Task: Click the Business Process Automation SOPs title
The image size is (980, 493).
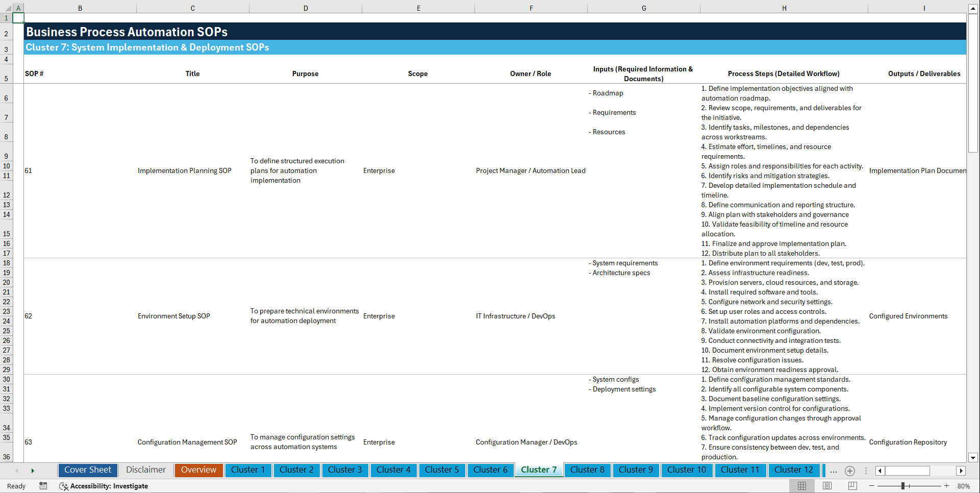Action: pyautogui.click(x=127, y=32)
